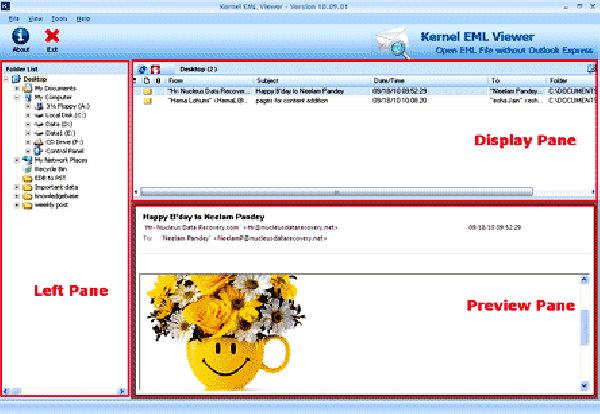Click the My Computer icon
Image resolution: width=600 pixels, height=414 pixels.
coord(28,97)
